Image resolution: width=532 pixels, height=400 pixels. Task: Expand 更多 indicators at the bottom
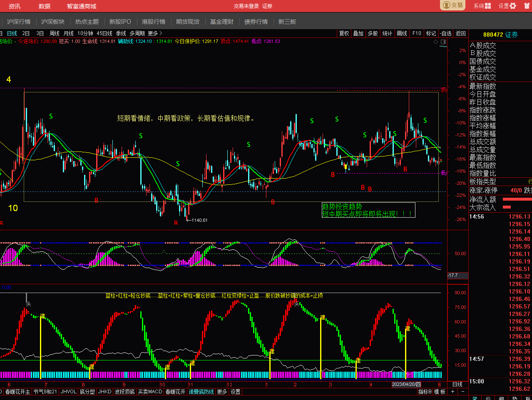tap(222, 392)
